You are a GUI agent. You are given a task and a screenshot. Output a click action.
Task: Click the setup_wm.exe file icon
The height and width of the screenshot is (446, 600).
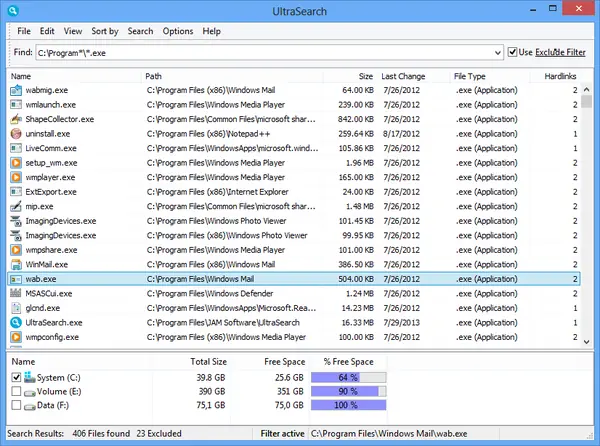16,163
